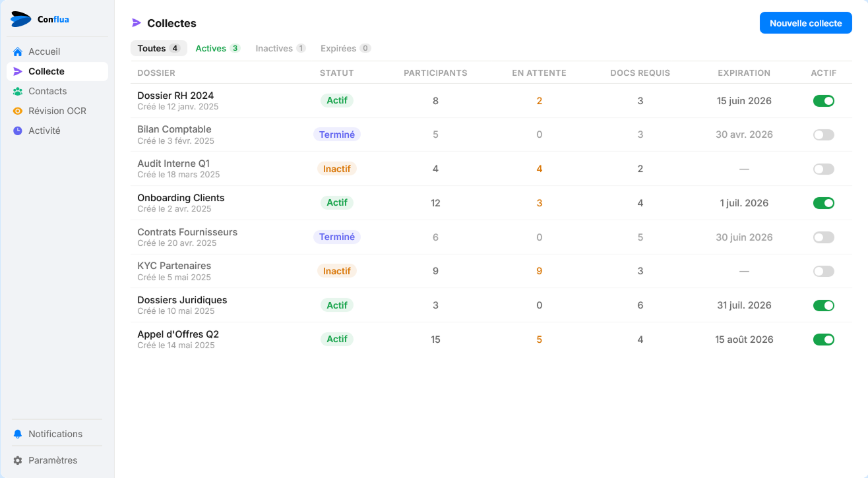868x478 pixels.
Task: Open Notifications in the sidebar
Action: pyautogui.click(x=57, y=434)
